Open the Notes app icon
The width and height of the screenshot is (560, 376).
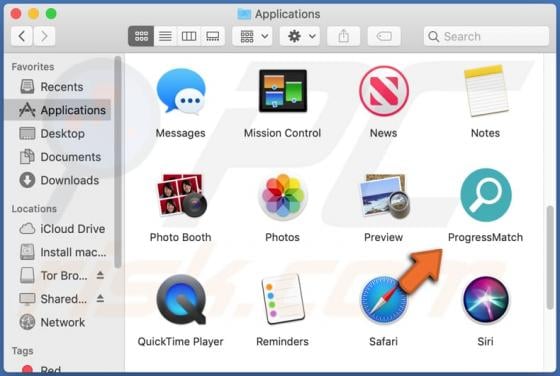486,90
